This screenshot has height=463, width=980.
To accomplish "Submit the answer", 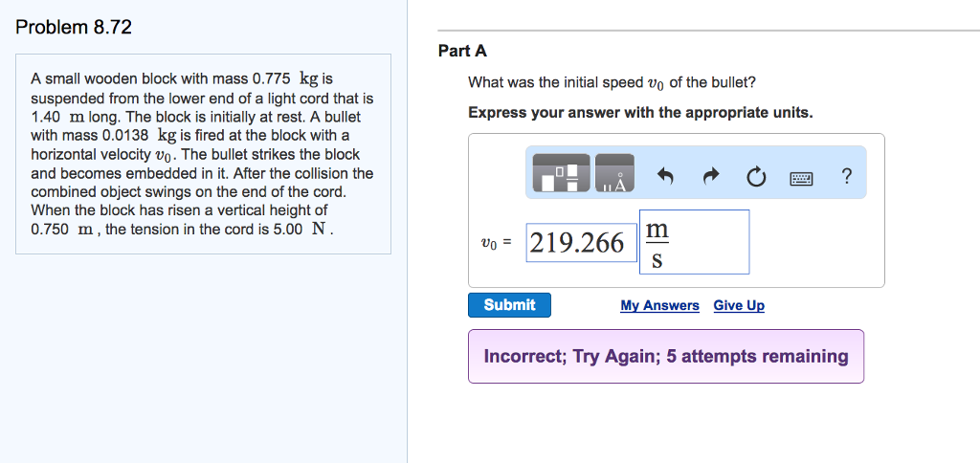I will pyautogui.click(x=509, y=305).
